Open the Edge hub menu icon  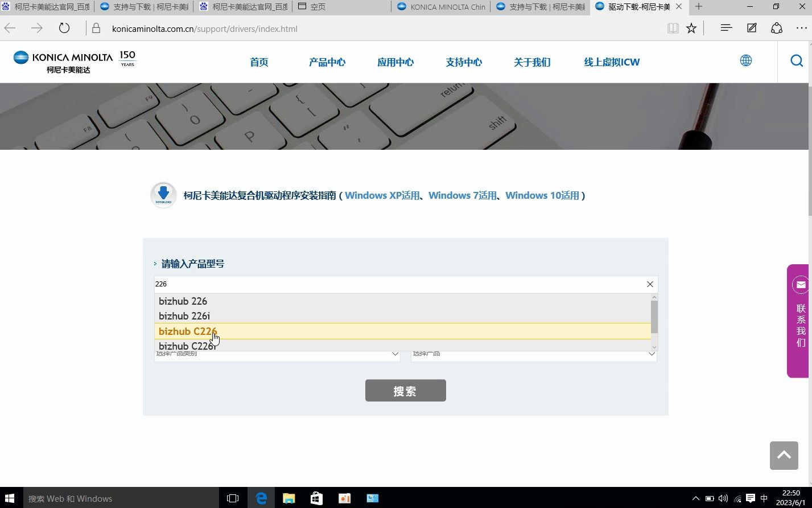click(x=726, y=28)
